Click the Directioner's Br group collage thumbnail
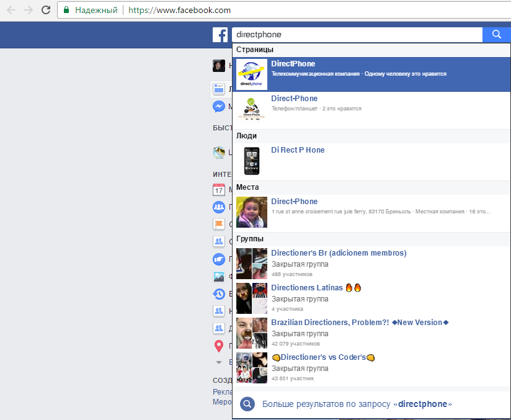 pyautogui.click(x=252, y=264)
